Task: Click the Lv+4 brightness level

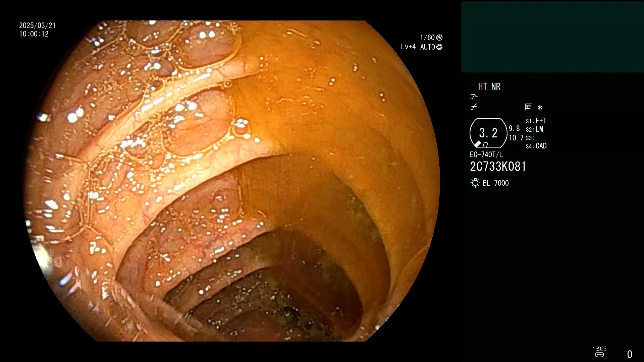Action: coord(408,47)
